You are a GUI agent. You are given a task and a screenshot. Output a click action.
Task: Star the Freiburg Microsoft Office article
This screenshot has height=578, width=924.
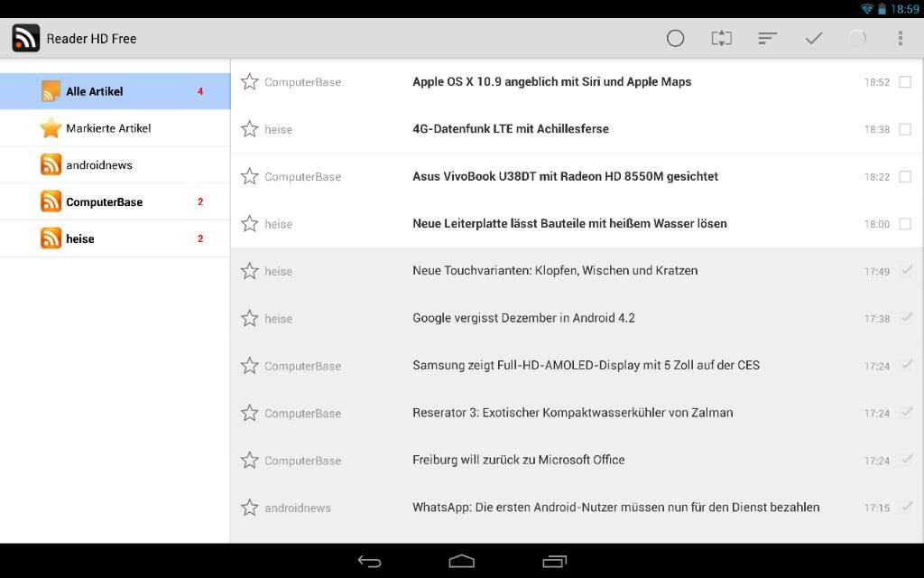click(250, 460)
